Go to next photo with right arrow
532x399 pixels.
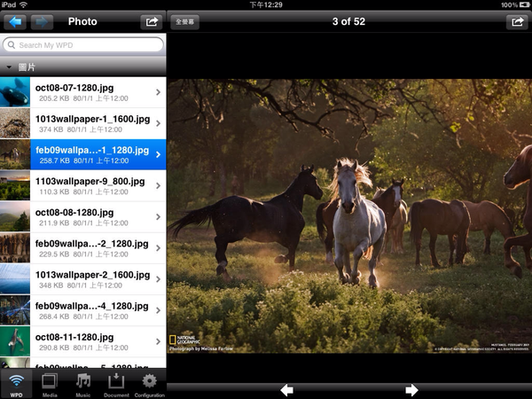coord(411,390)
